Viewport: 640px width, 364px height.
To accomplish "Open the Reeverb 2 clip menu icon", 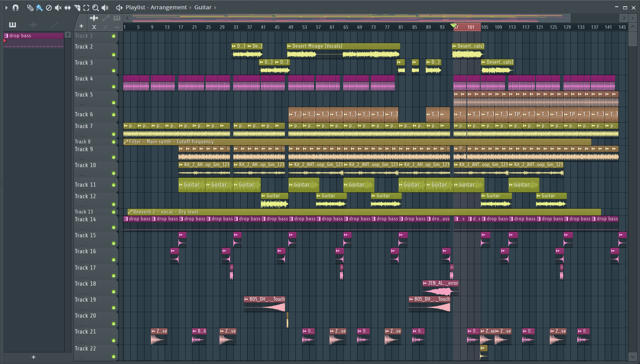I will (130, 212).
